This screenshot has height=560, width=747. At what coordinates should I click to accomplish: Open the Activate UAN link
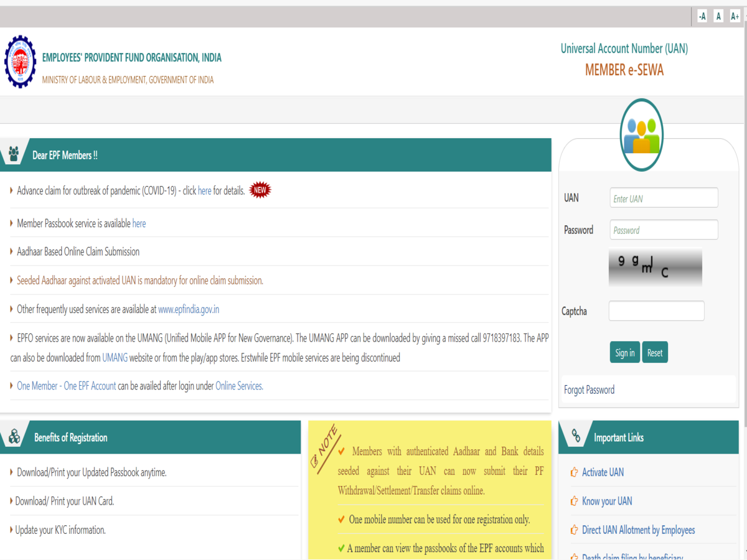(603, 472)
